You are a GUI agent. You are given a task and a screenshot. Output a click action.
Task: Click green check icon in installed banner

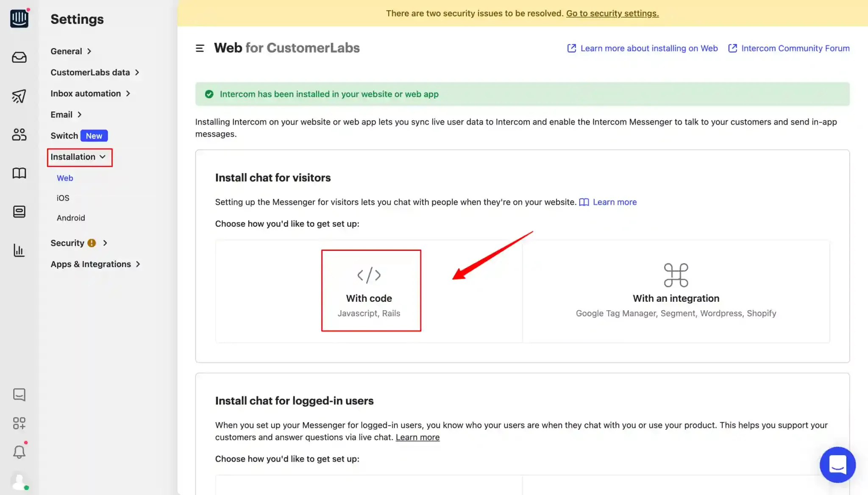(209, 94)
